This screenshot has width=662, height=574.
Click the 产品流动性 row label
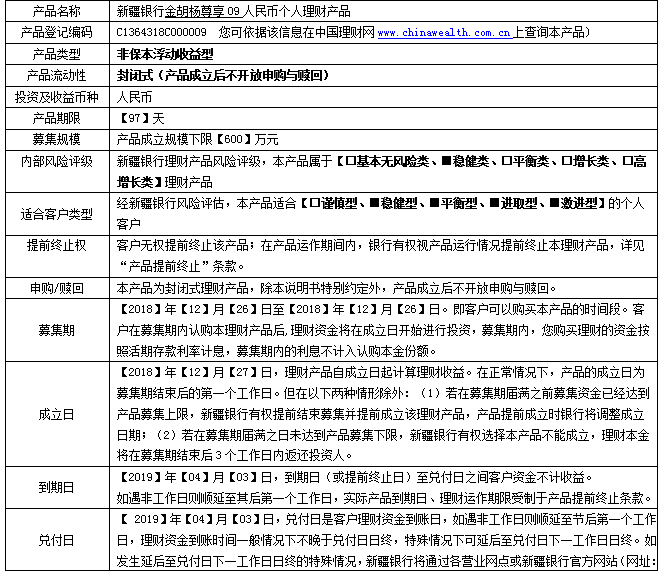pyautogui.click(x=57, y=76)
